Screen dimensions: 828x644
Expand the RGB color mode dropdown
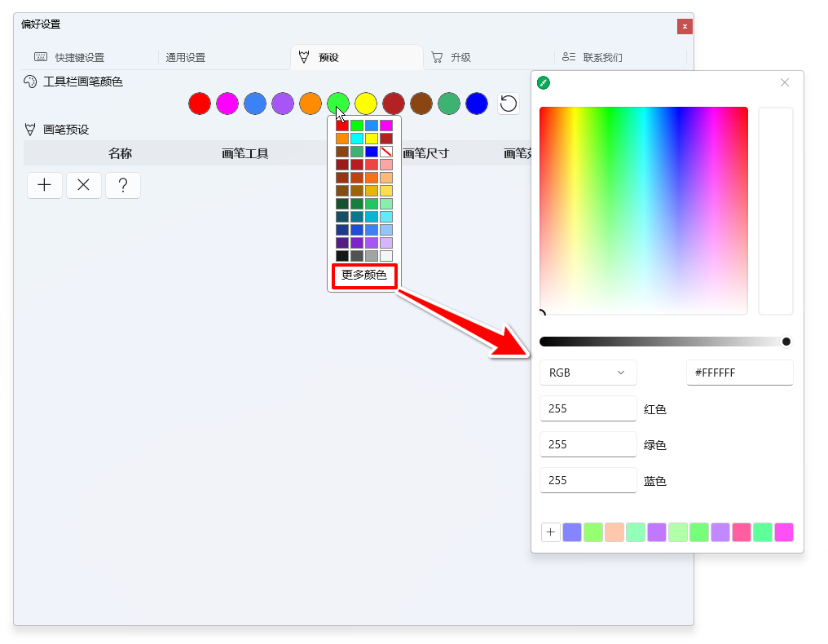(588, 373)
